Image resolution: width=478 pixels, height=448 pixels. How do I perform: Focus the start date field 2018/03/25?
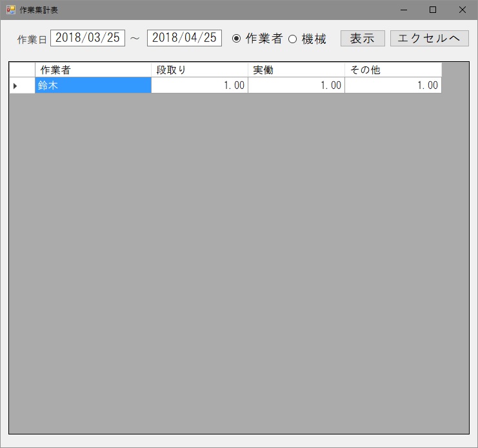(x=88, y=38)
